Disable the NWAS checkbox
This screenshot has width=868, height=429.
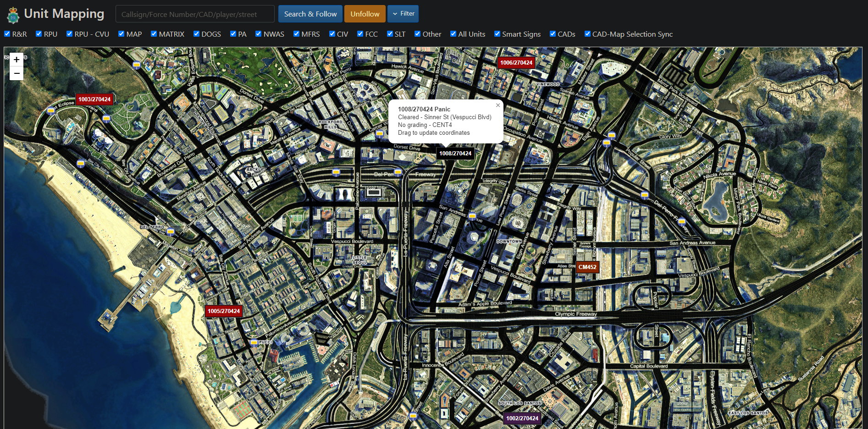point(259,34)
